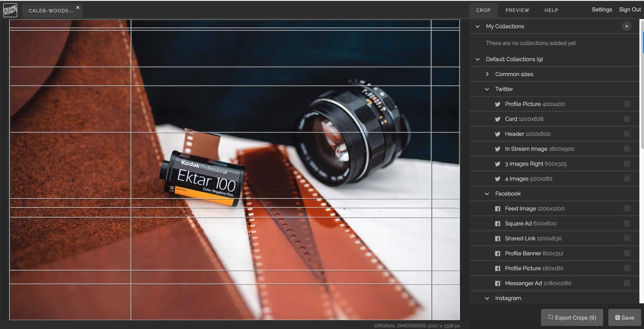The height and width of the screenshot is (329, 644).
Task: Click Facebook icon beside Messanger Ad
Action: 497,284
